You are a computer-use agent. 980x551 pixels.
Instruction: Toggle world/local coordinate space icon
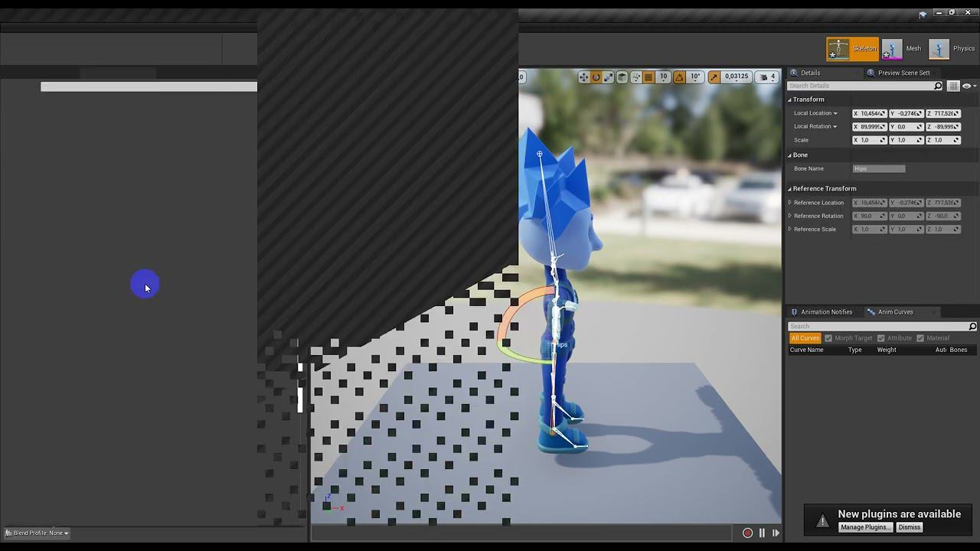tap(622, 77)
